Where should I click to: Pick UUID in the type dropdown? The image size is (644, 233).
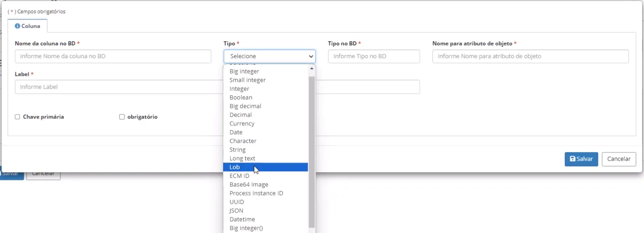[x=265, y=202]
